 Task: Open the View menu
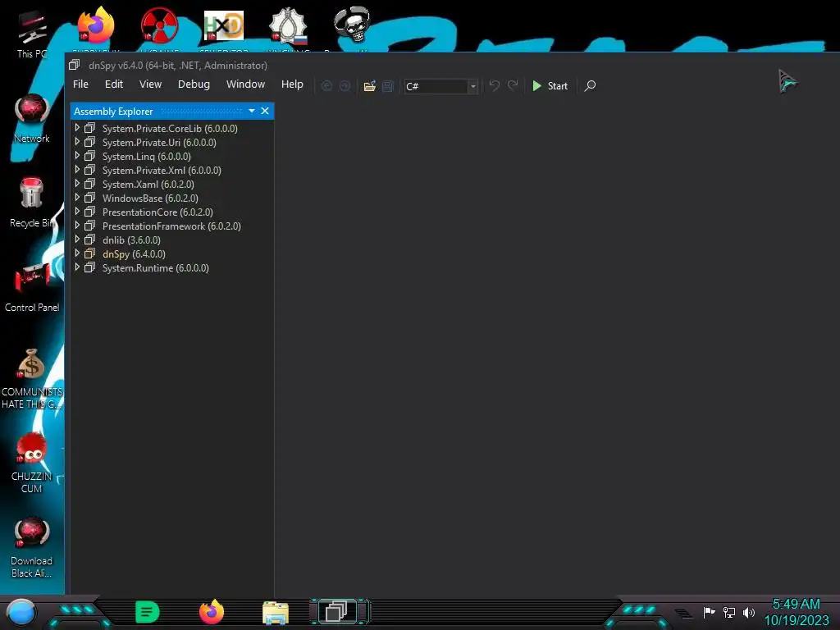click(x=151, y=84)
